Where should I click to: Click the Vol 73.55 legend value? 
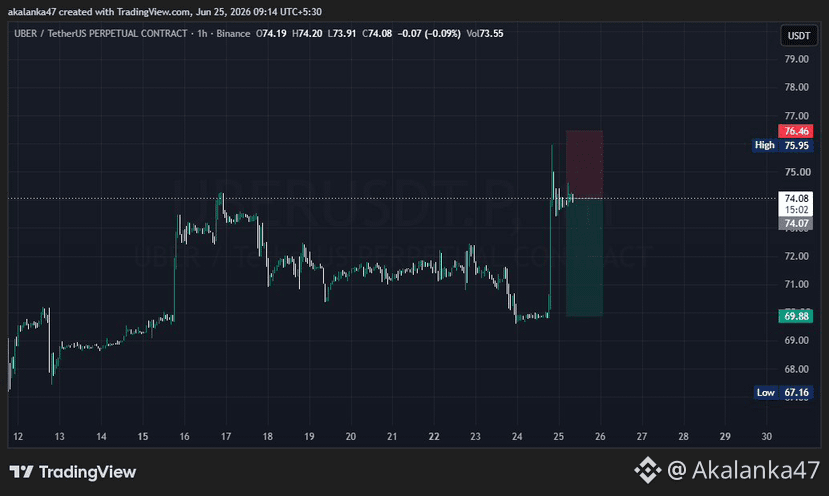pyautogui.click(x=485, y=33)
